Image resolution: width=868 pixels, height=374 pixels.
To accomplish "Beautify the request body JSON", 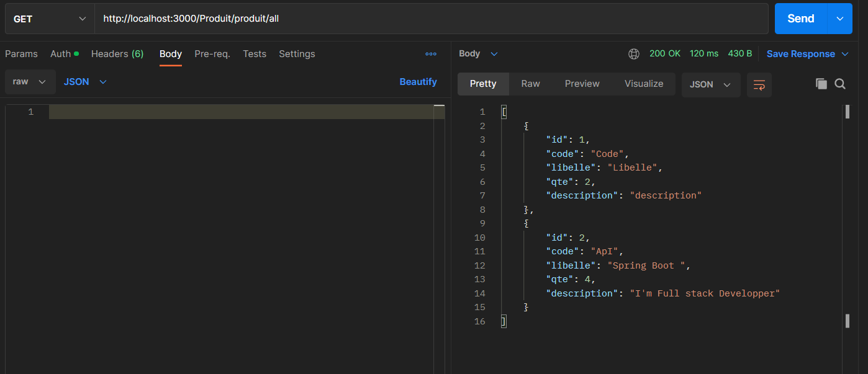I will [x=418, y=81].
